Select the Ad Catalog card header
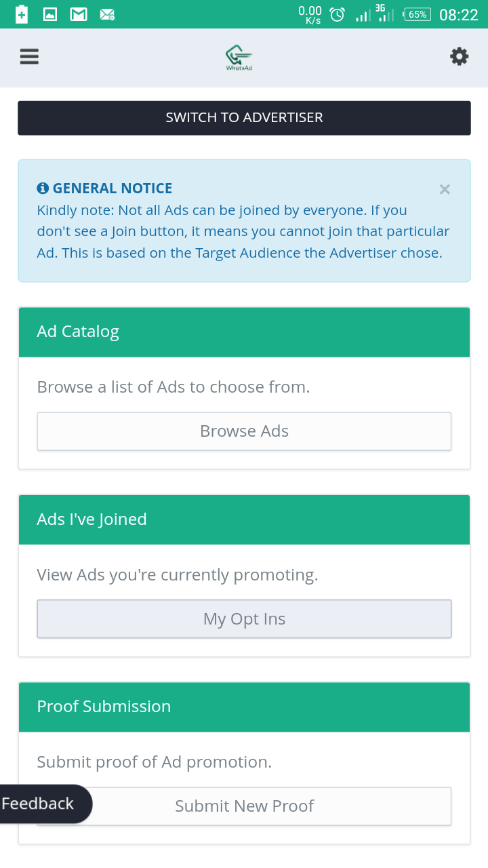 point(244,332)
